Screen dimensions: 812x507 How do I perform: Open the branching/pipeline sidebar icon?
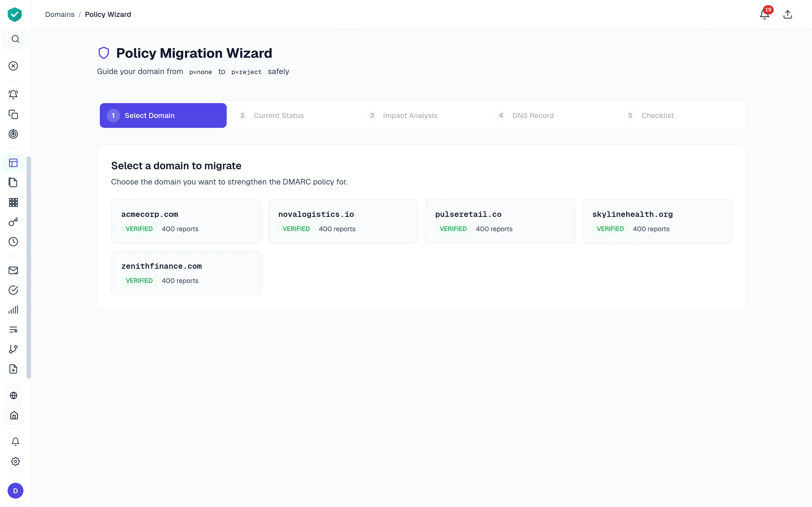pos(14,349)
